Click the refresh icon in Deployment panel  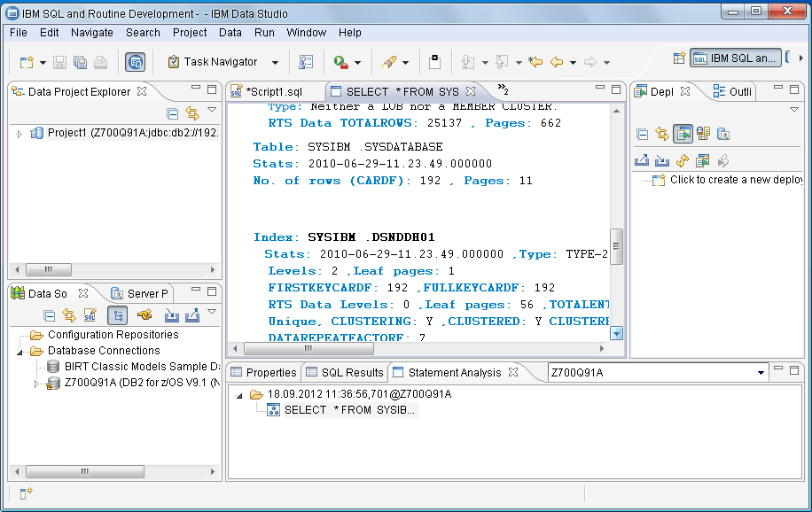click(682, 160)
